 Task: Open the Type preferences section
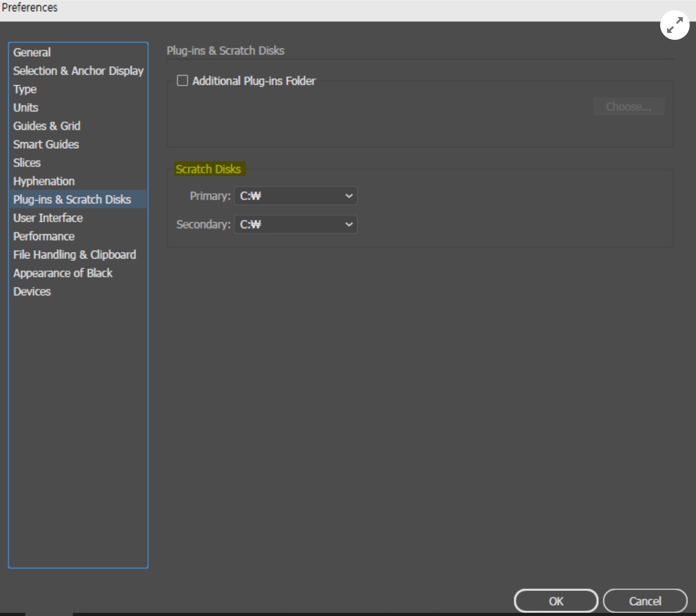pos(24,89)
